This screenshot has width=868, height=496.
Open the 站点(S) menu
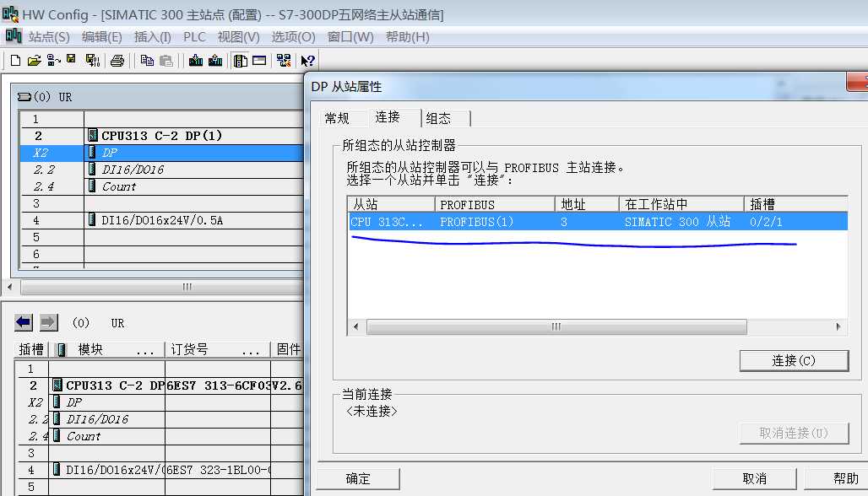(x=49, y=36)
